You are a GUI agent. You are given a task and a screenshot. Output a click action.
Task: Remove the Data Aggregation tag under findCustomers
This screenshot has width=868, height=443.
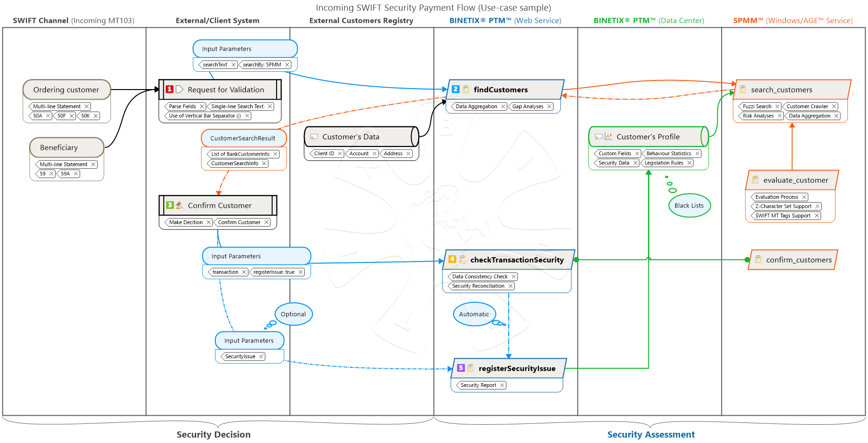tap(503, 106)
